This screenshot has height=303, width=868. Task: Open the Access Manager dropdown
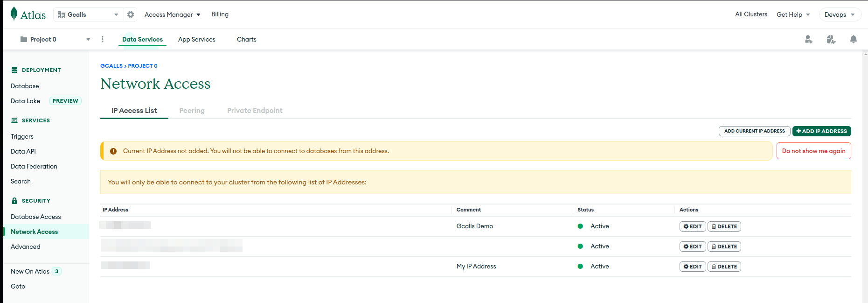[x=173, y=14]
